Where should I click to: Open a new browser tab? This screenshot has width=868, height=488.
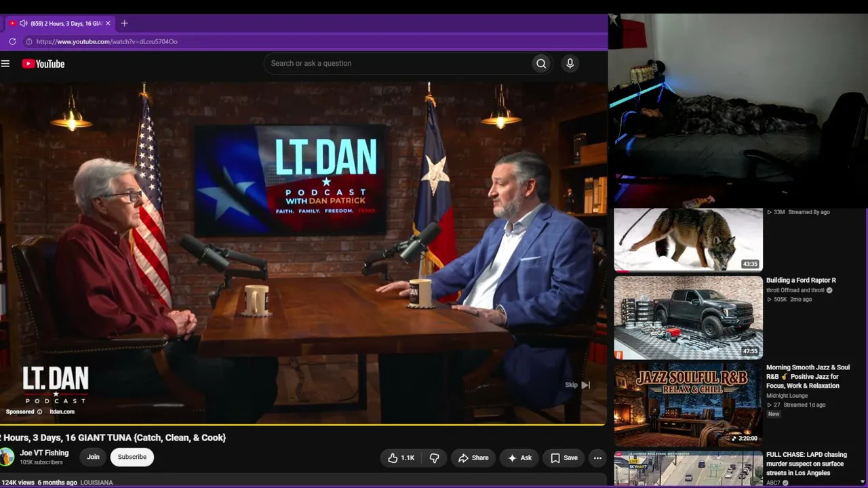click(x=124, y=23)
